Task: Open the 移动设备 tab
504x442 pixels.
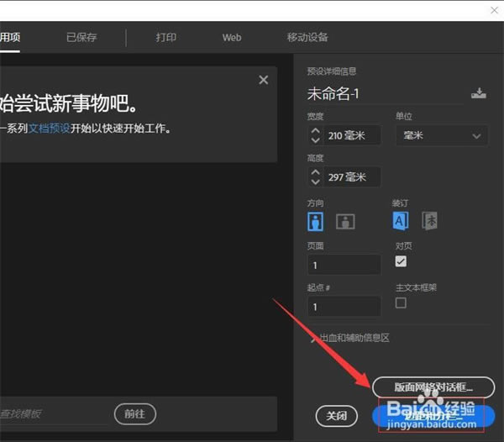Action: click(307, 37)
